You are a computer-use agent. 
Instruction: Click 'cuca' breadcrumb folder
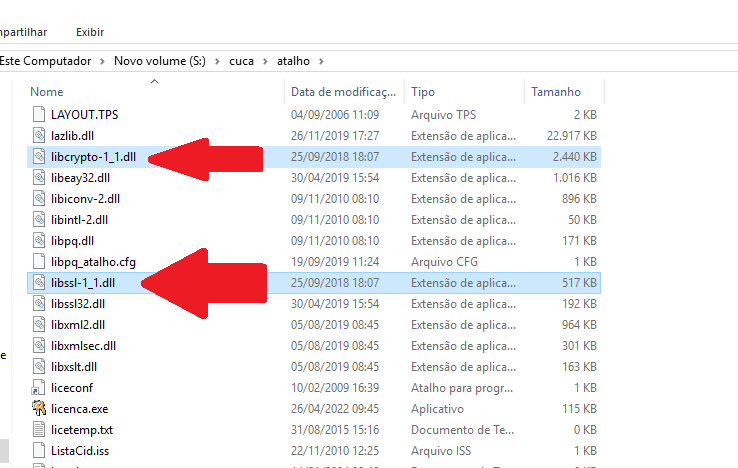coord(241,61)
